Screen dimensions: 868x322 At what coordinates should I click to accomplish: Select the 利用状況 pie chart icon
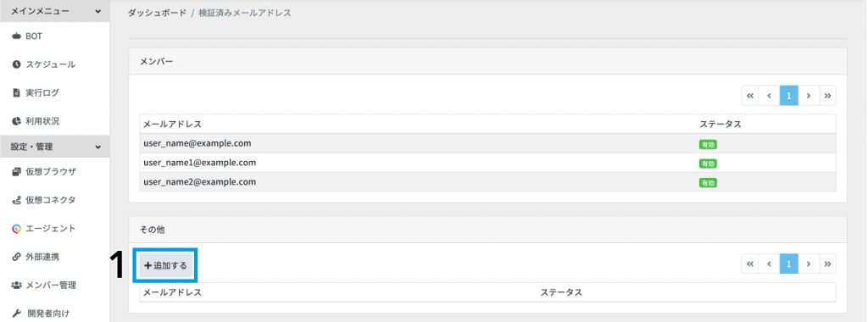click(x=16, y=120)
